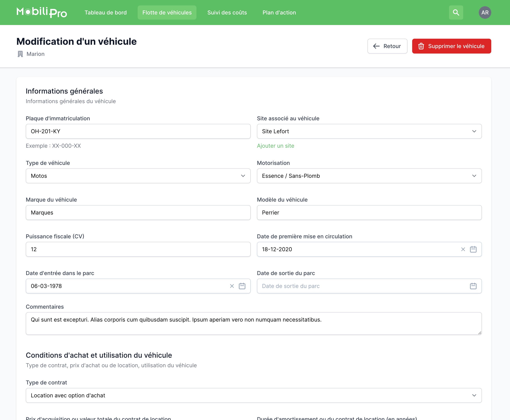
Task: Grab the Commentaires textarea resize handle
Action: click(x=479, y=332)
